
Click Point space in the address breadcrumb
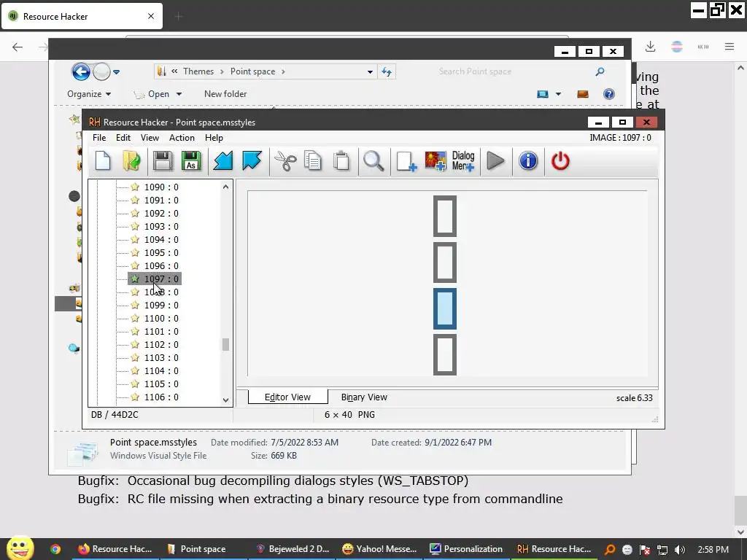pyautogui.click(x=252, y=71)
